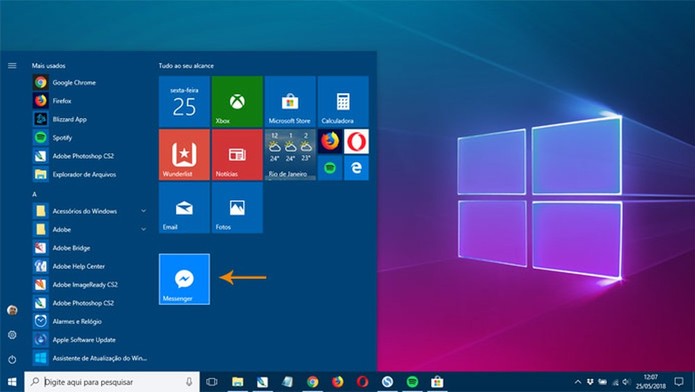The width and height of the screenshot is (695, 392).
Task: Open Opera from the taskbar
Action: click(x=363, y=382)
